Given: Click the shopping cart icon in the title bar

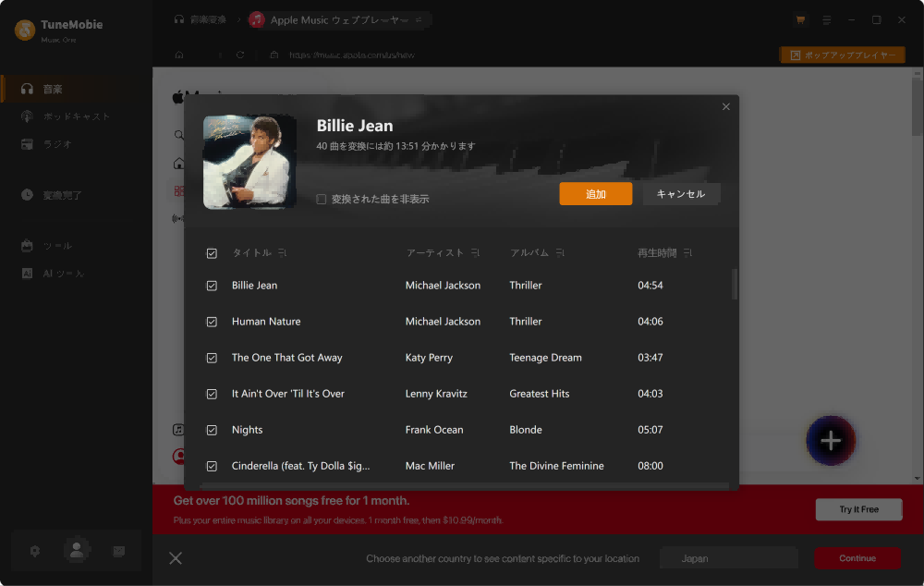Looking at the screenshot, I should pos(800,20).
